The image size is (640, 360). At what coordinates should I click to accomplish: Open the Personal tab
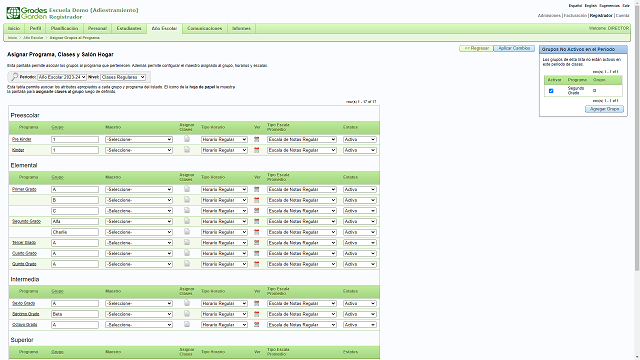tap(97, 28)
